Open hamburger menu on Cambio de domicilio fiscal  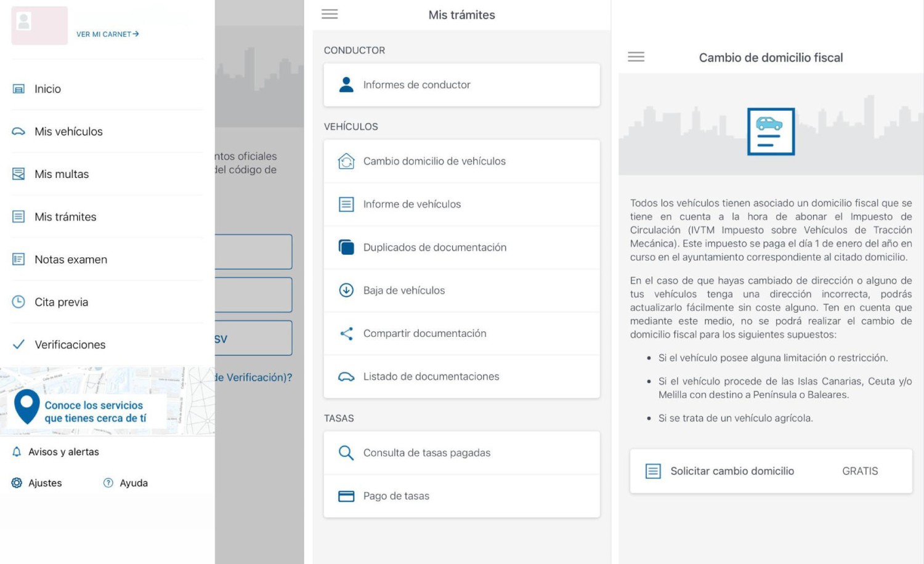(x=636, y=57)
